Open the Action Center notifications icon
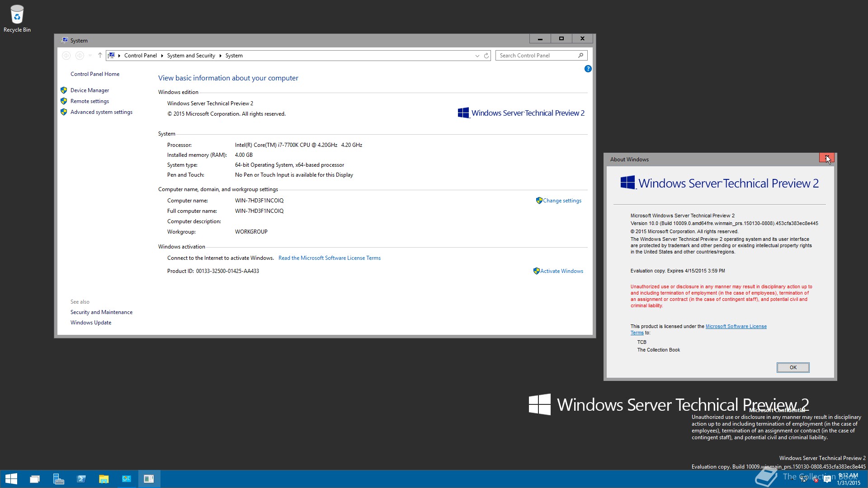 (x=827, y=479)
